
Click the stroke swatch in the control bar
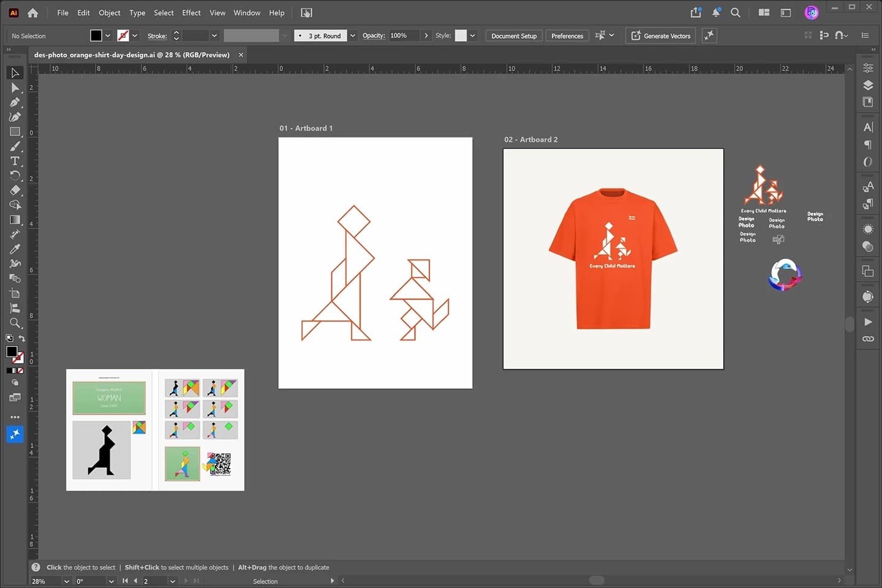(x=123, y=36)
